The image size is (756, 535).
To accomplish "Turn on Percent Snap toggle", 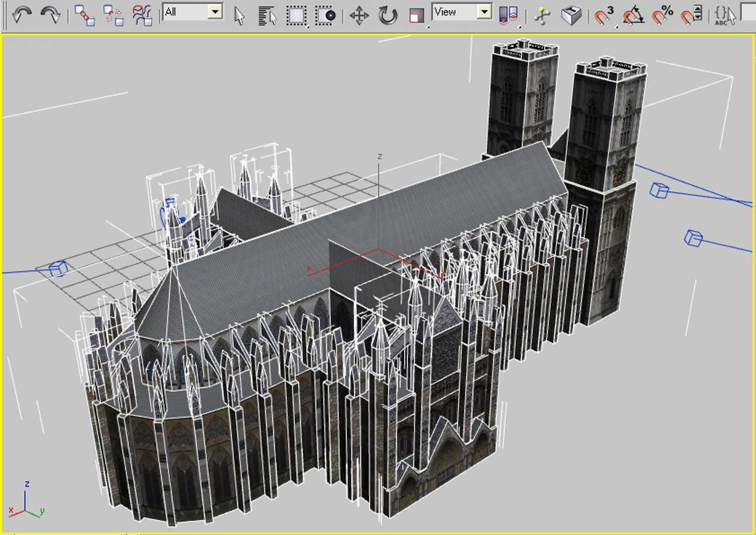I will [662, 15].
